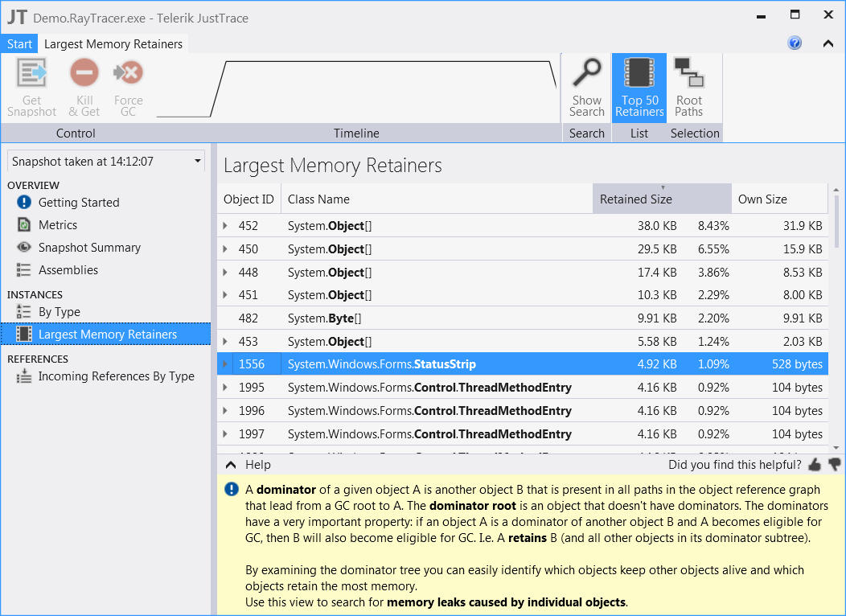Select Largest Memory Retainers in sidebar
846x616 pixels.
[106, 334]
